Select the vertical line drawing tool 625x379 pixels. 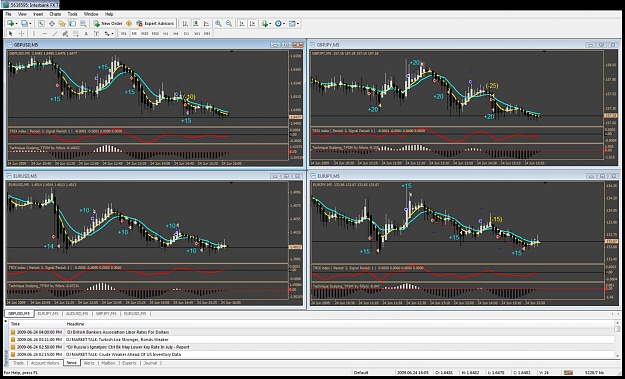(34, 34)
